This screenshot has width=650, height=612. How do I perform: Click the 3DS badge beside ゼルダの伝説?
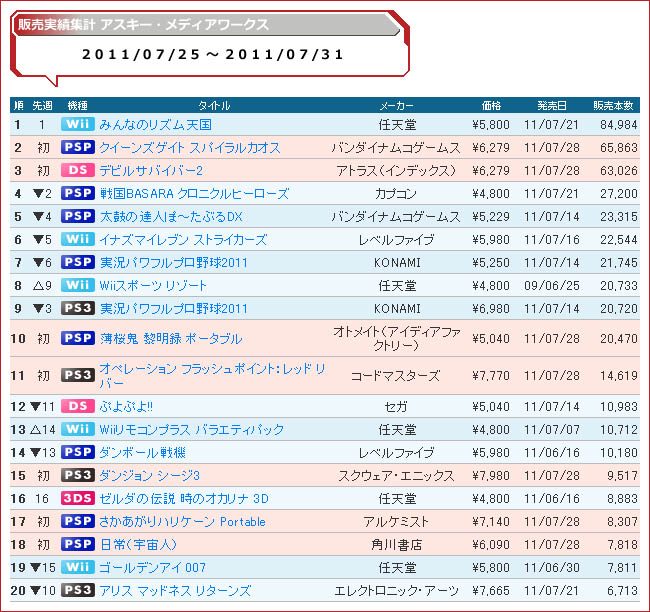coord(78,498)
